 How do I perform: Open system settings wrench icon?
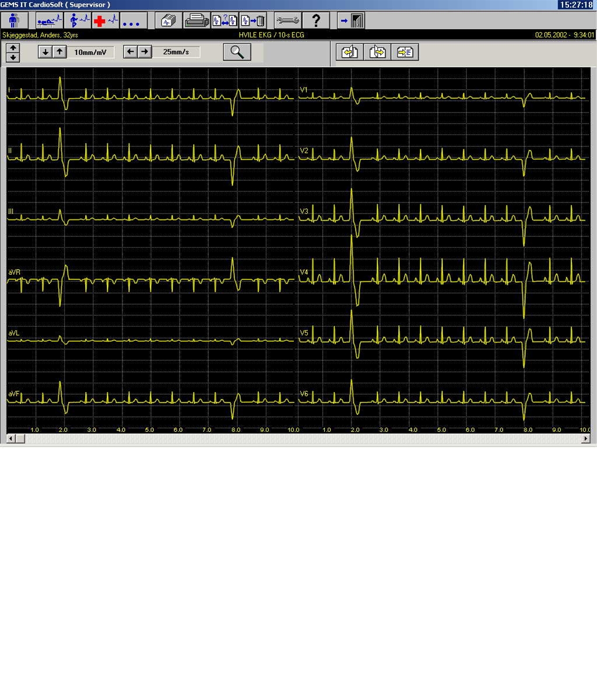coord(287,21)
